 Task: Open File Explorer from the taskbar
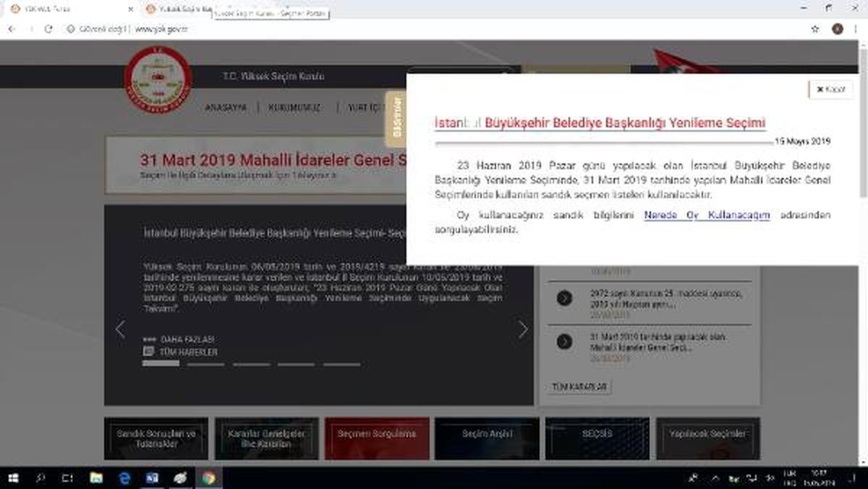[96, 478]
